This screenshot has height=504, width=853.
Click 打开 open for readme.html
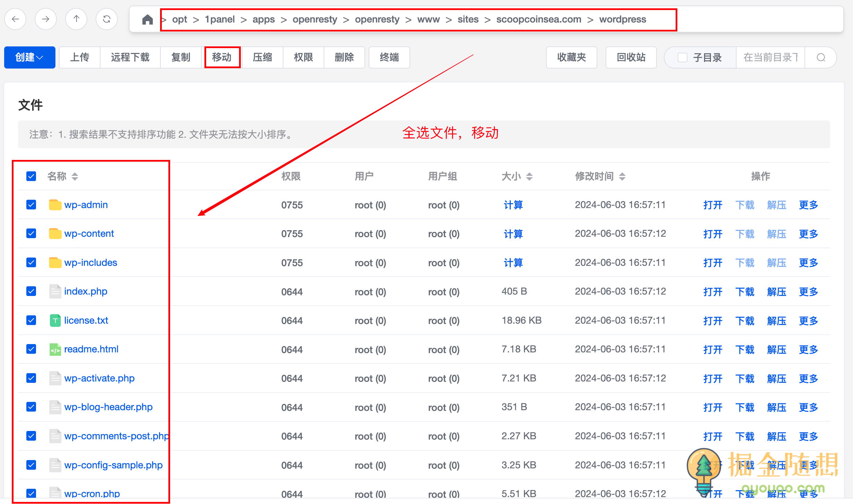click(713, 350)
